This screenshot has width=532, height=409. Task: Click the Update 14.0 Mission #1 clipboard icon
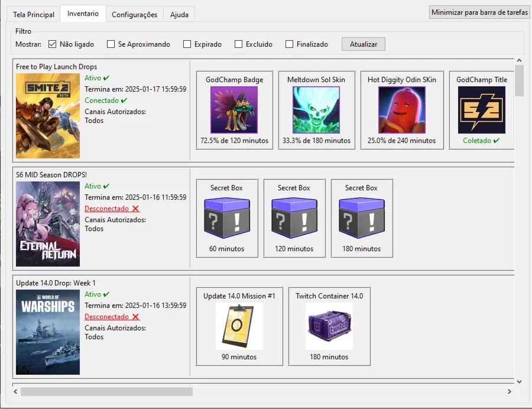[239, 326]
